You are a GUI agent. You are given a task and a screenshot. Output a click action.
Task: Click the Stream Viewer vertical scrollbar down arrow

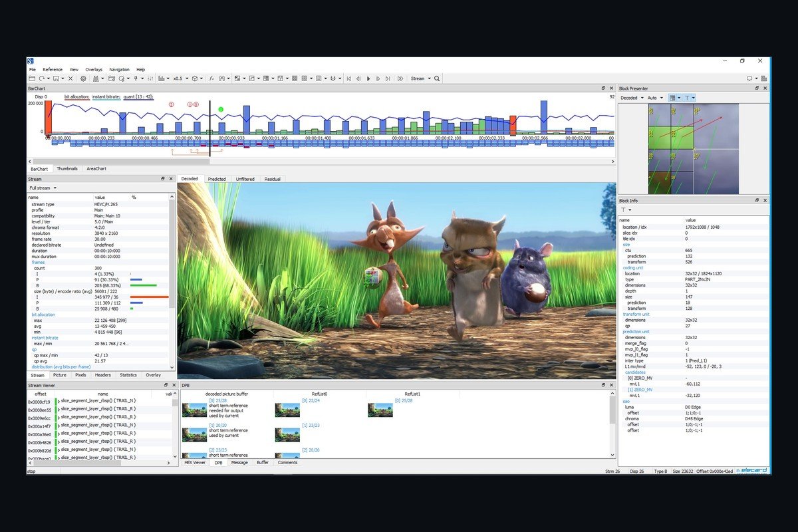click(x=176, y=456)
